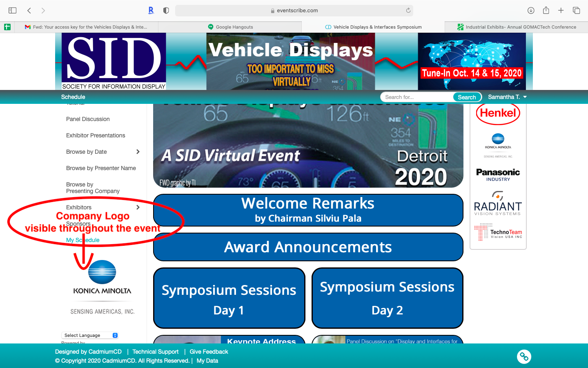This screenshot has height=368, width=588.
Task: Open the Award Announcements button
Action: (x=308, y=247)
